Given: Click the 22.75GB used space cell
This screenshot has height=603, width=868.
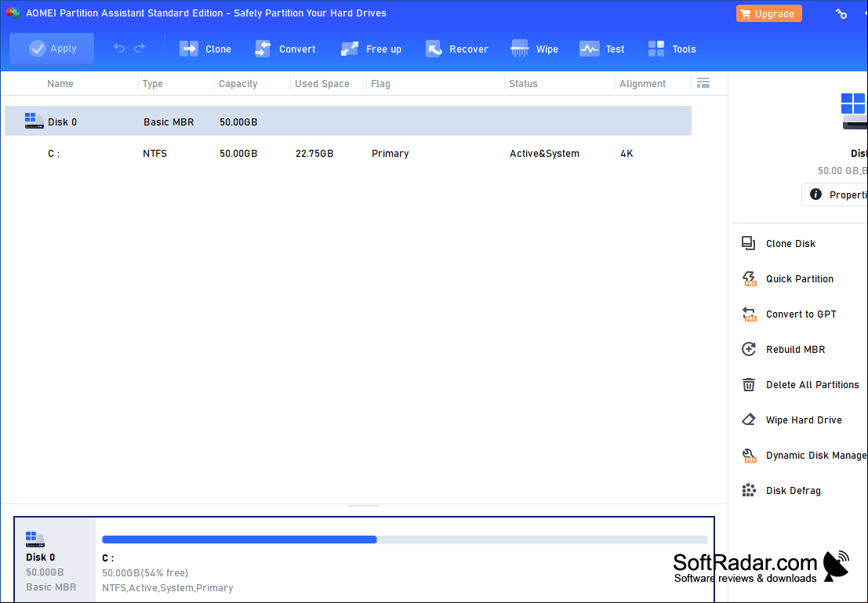Looking at the screenshot, I should tap(314, 154).
